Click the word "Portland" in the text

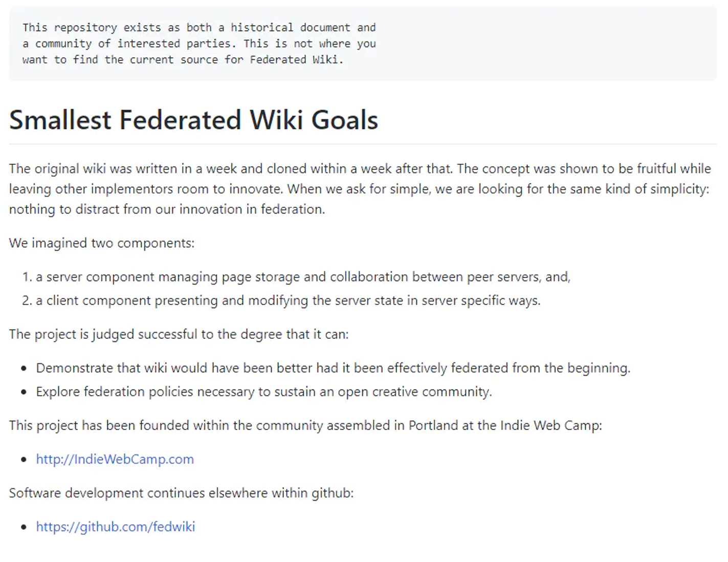click(433, 425)
